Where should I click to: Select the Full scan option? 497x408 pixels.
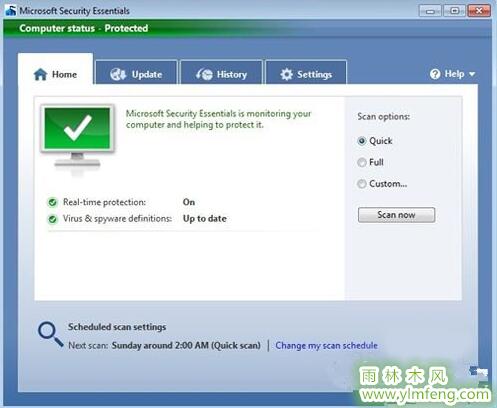[x=362, y=162]
